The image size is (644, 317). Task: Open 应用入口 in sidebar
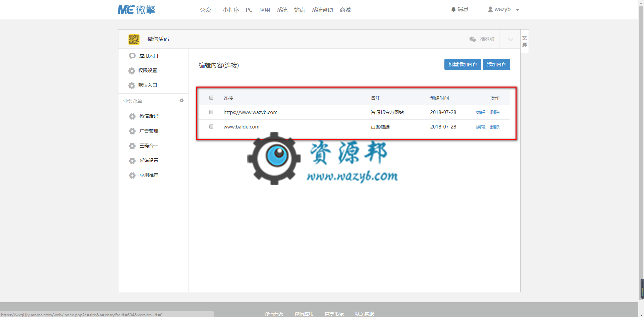point(149,56)
